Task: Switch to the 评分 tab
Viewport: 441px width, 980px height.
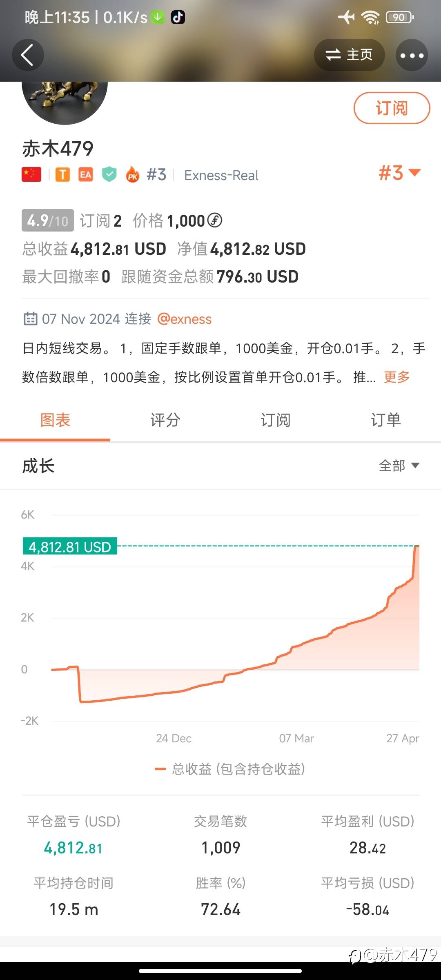Action: click(x=165, y=420)
